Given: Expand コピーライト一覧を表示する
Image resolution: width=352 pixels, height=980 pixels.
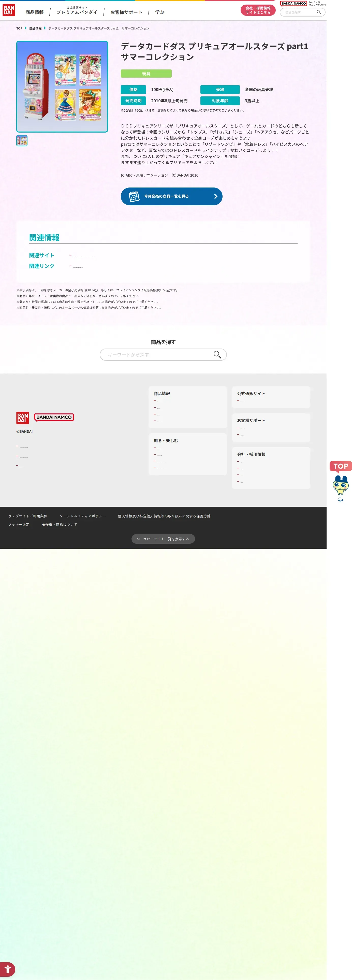Looking at the screenshot, I should [x=163, y=539].
